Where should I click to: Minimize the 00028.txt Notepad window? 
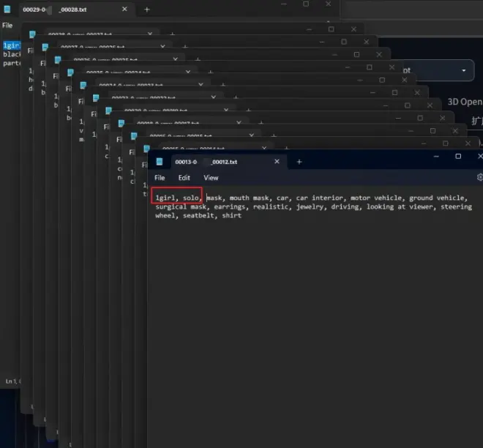pos(284,4)
